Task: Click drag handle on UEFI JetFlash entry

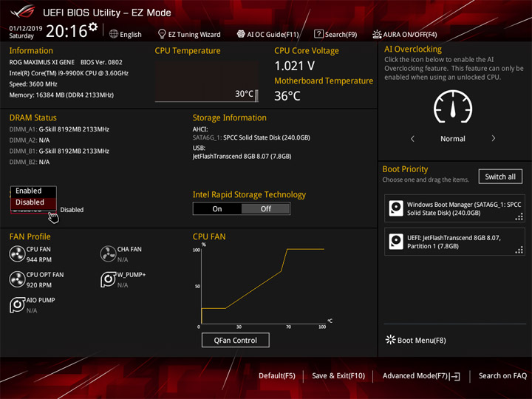Action: coord(519,250)
